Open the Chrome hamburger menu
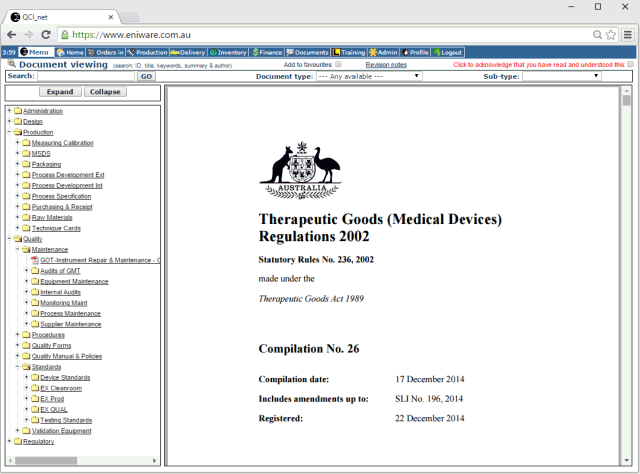640x474 pixels. [628, 35]
